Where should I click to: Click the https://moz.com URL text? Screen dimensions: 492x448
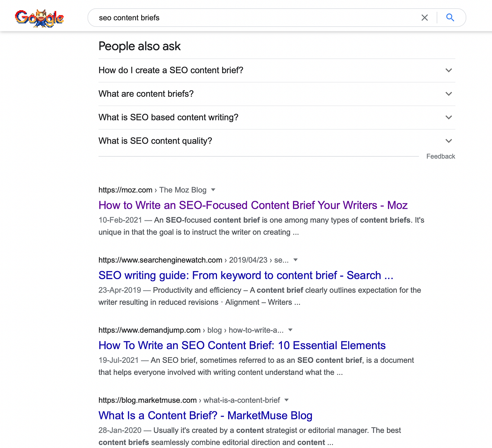(125, 190)
